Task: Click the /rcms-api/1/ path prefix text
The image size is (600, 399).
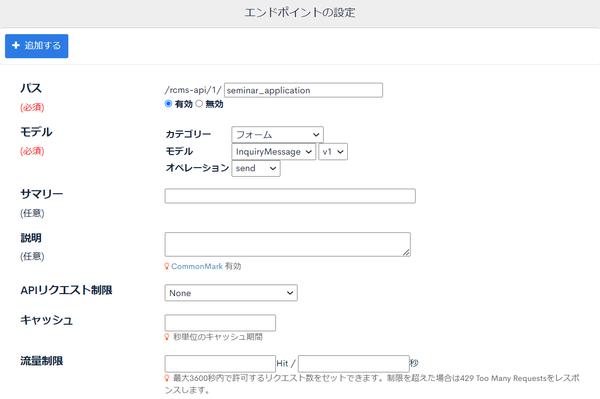Action: [x=193, y=90]
